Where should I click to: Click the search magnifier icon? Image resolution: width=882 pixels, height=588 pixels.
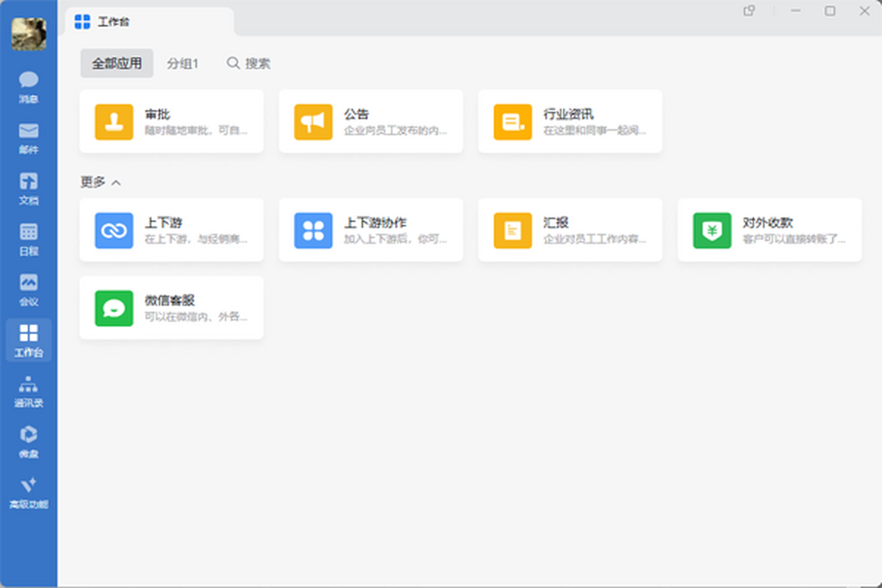[x=233, y=63]
